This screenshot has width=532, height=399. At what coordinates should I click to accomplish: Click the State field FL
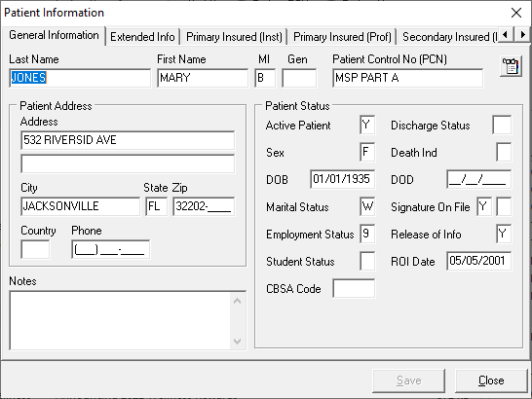157,206
